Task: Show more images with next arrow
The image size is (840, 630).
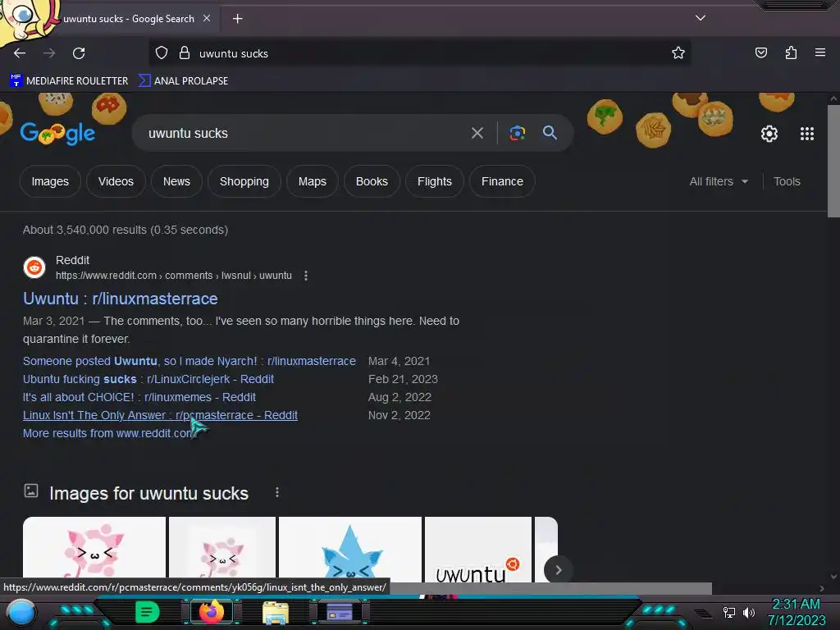Action: (558, 570)
